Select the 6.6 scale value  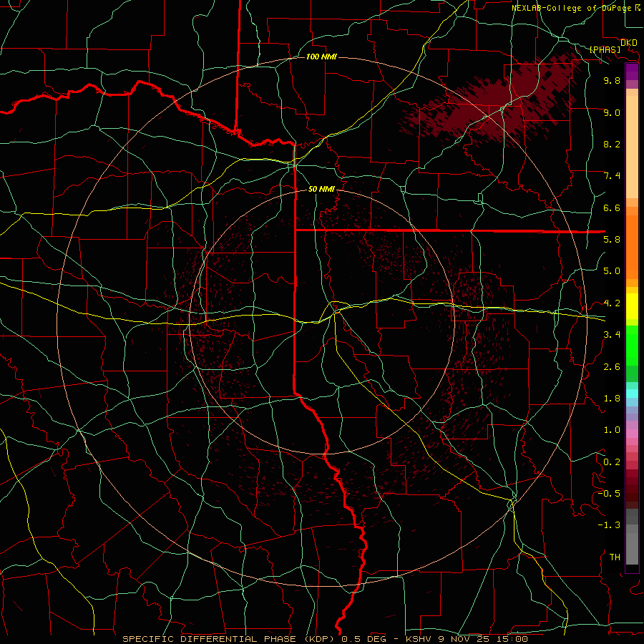coord(612,208)
